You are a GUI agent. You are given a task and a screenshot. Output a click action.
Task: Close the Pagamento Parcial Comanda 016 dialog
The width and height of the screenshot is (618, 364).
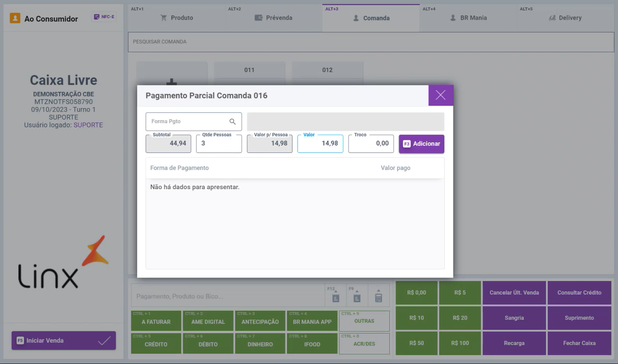[441, 95]
